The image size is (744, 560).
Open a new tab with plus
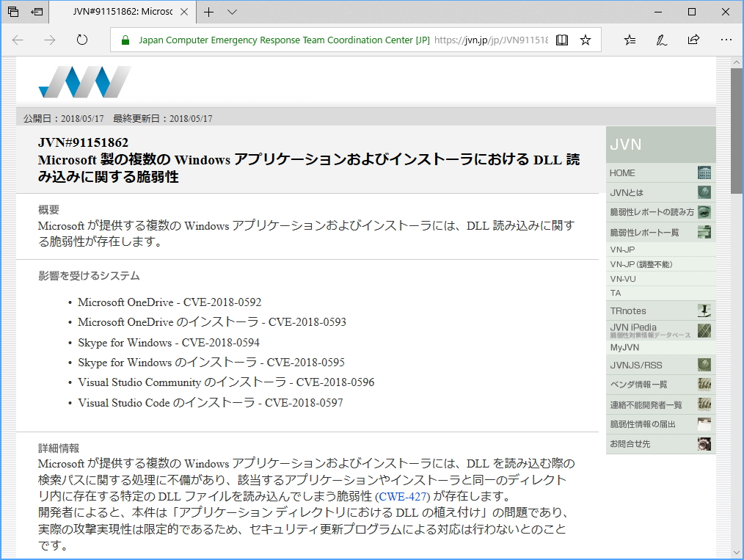(x=209, y=12)
